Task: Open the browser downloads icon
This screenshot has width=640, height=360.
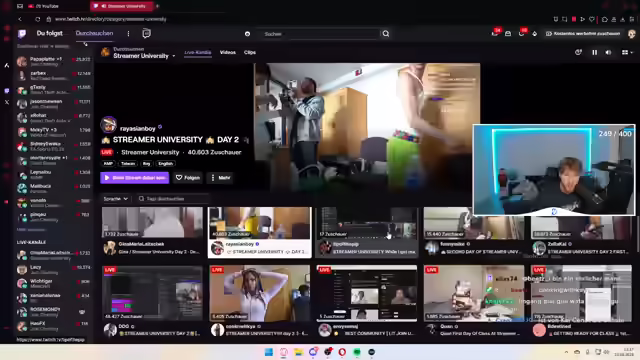Action: (x=622, y=19)
